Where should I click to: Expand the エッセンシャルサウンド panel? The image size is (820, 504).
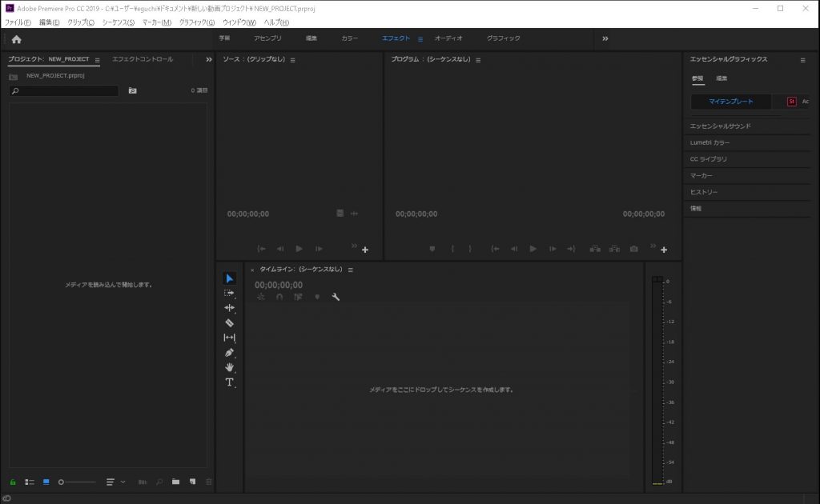(720, 126)
